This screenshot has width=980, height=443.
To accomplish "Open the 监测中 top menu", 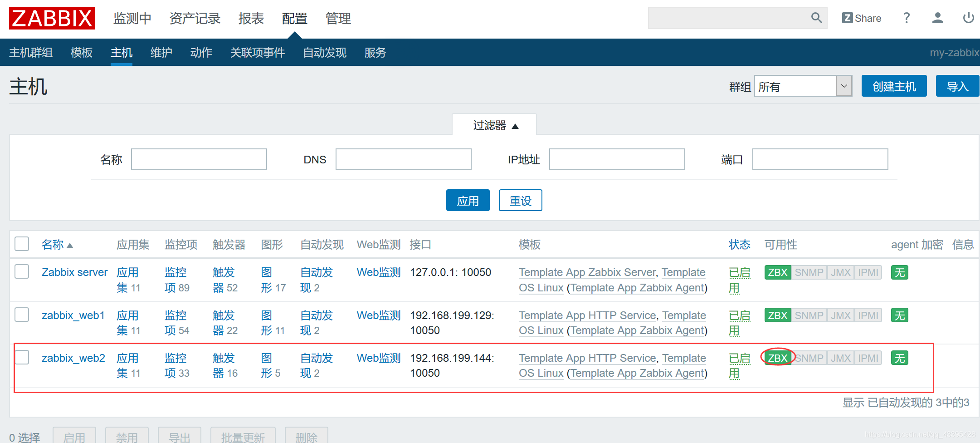I will [132, 18].
